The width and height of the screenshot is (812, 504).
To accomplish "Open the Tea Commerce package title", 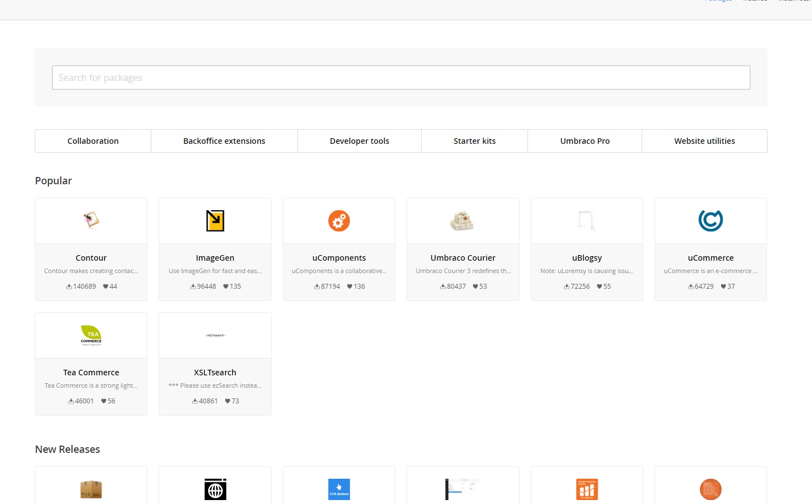I will tap(91, 373).
